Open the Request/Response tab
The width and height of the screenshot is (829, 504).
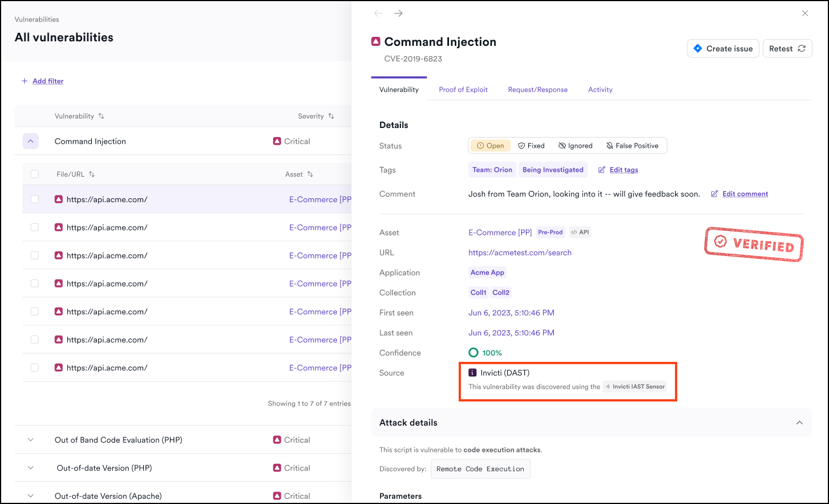click(x=537, y=89)
